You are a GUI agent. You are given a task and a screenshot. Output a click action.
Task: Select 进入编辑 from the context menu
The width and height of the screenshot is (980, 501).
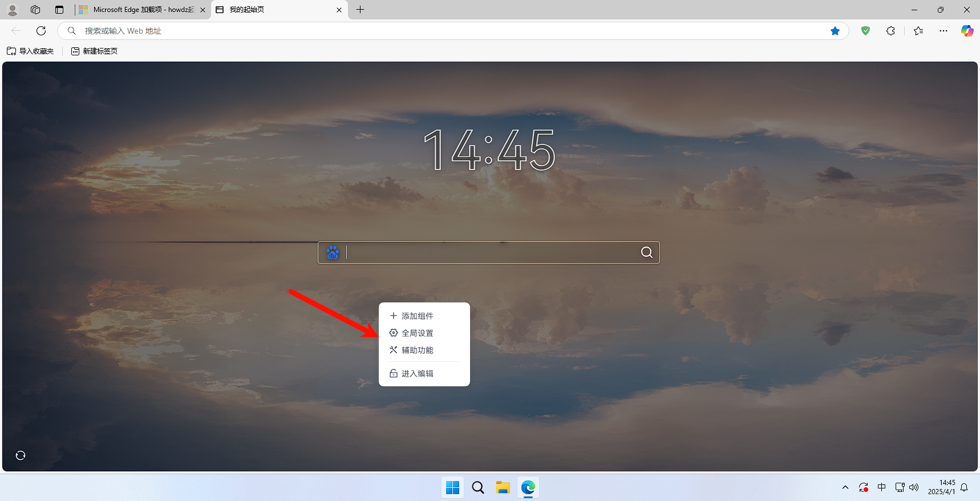424,373
